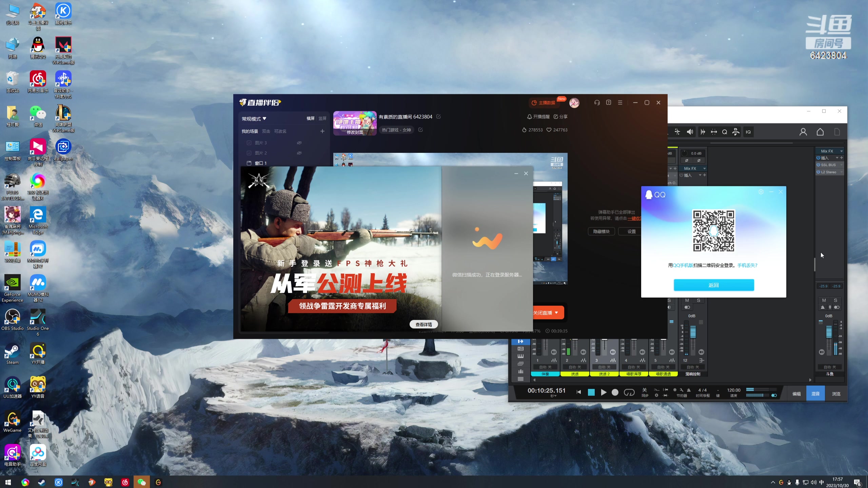Expand the Mix FX dropdown on main channel
The image size is (868, 488).
[841, 151]
